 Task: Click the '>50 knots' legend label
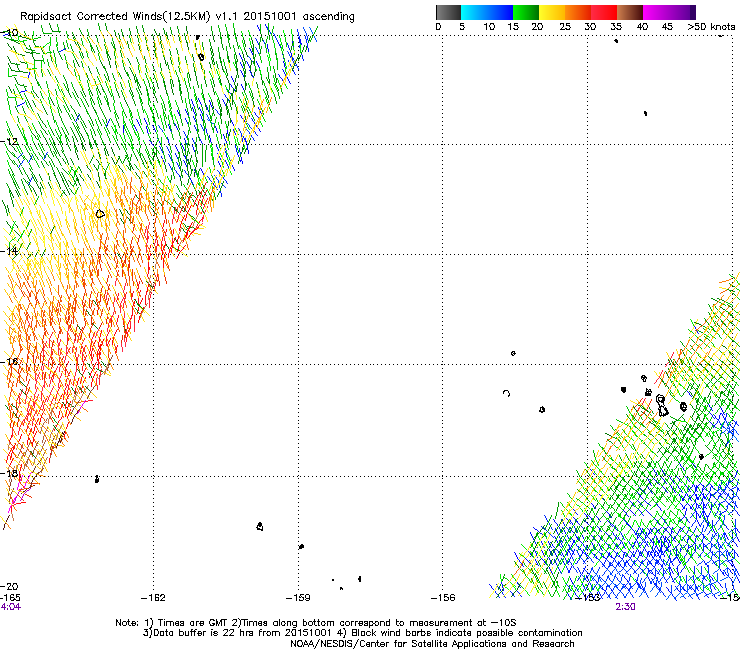pos(711,27)
